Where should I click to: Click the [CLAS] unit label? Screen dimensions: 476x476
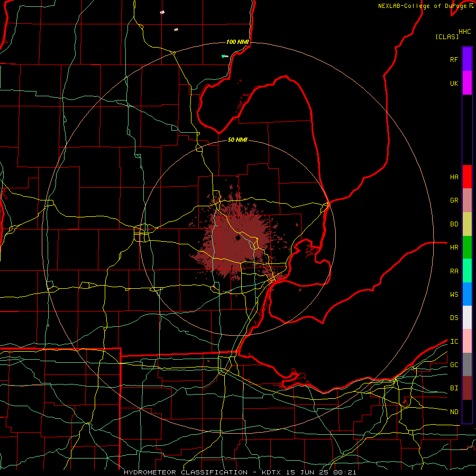[446, 36]
